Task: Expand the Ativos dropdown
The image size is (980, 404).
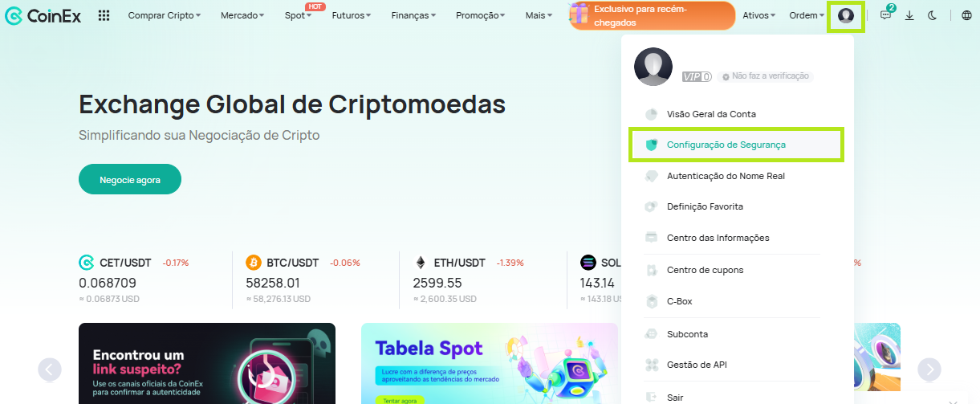Action: [x=758, y=15]
